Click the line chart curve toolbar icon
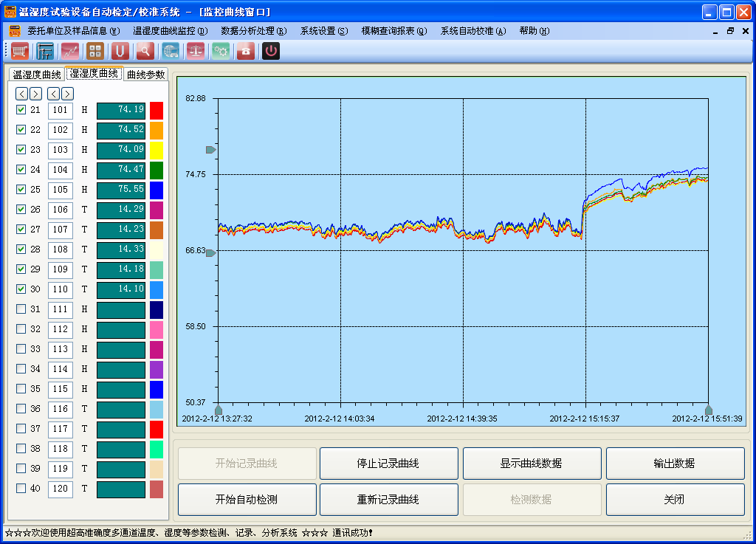 pos(70,51)
